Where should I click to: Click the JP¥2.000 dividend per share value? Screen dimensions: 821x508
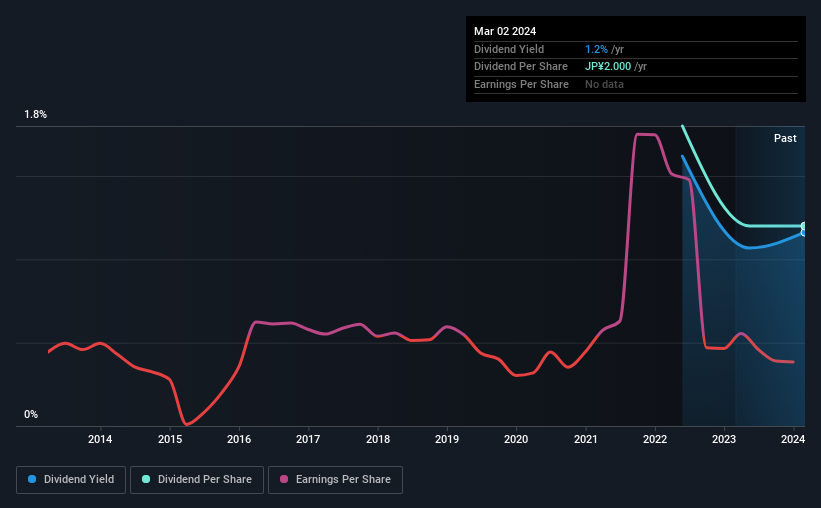point(608,67)
